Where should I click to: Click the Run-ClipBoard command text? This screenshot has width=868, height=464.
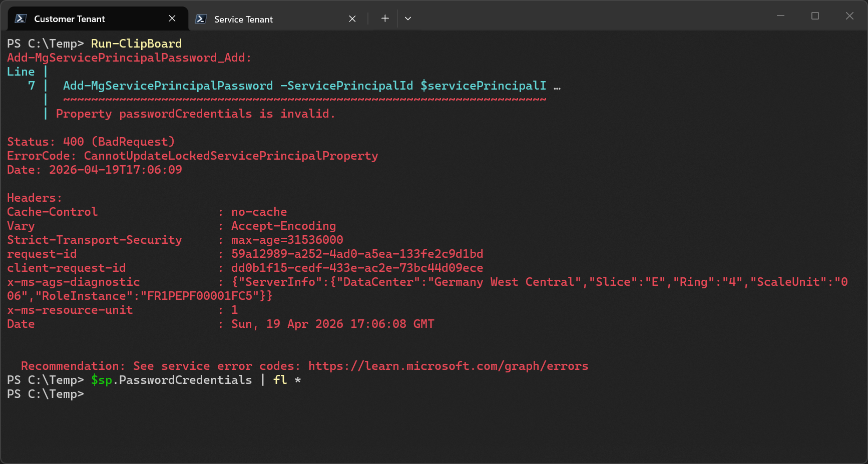(136, 44)
